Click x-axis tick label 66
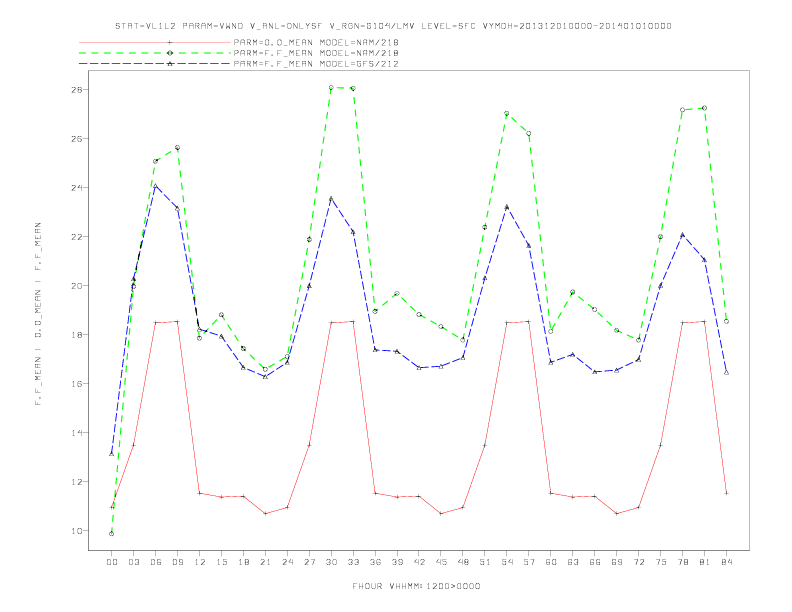 (x=595, y=562)
